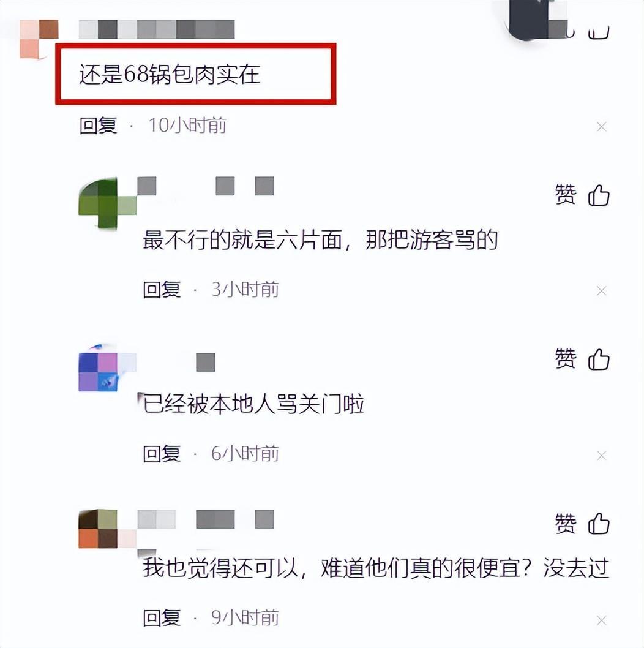Screen dimensions: 644x648
Task: Open the pink top commenter avatar
Action: pyautogui.click(x=39, y=39)
